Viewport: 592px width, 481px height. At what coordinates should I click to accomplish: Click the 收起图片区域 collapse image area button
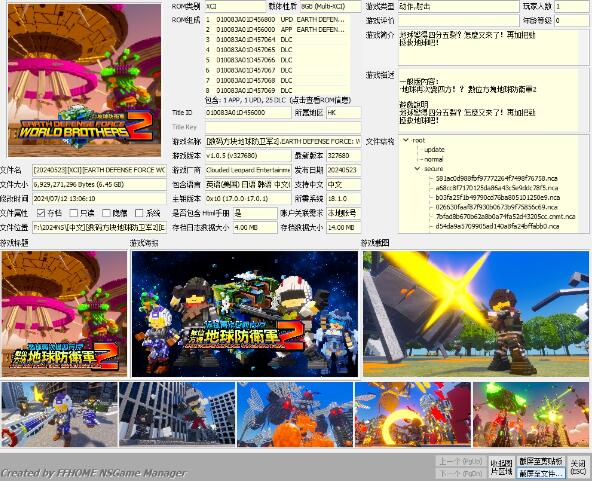(x=501, y=467)
